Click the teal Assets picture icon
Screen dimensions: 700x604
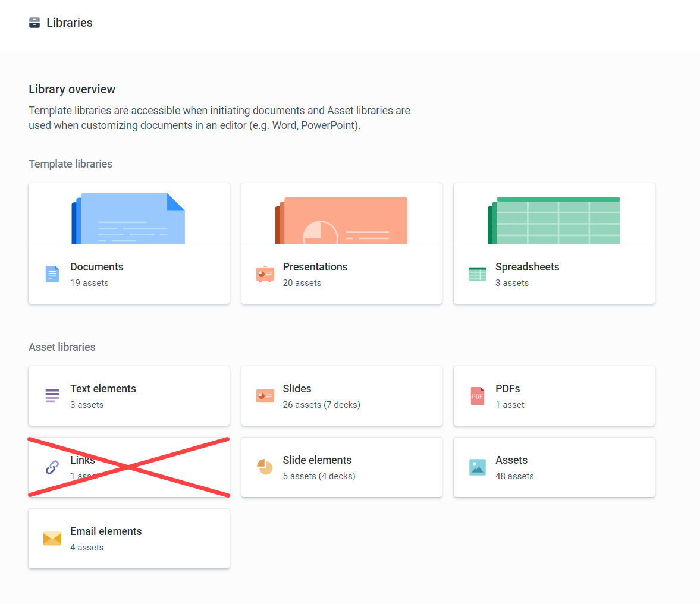477,467
